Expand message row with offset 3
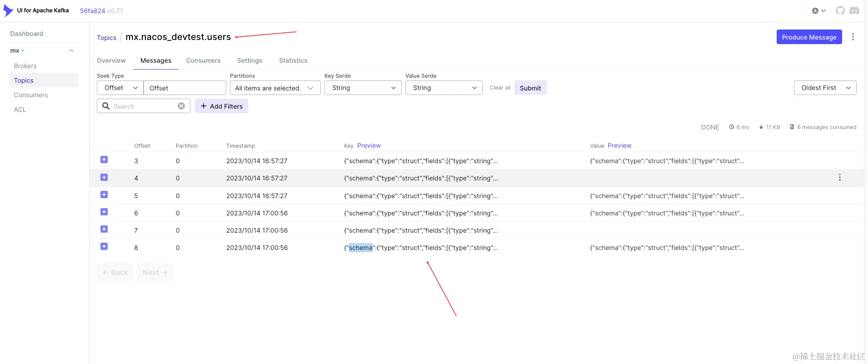Screen dimensions: 868x364 point(104,160)
